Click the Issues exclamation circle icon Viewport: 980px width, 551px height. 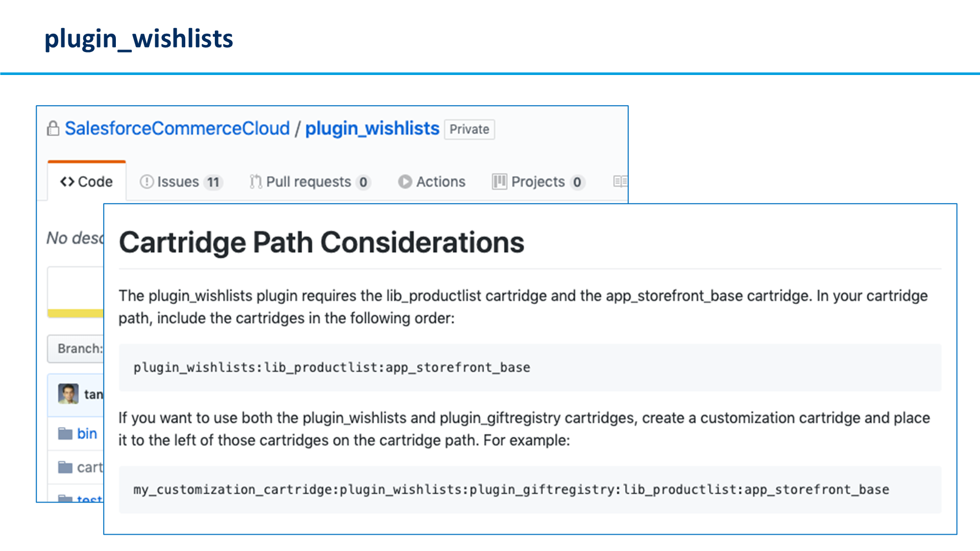(x=146, y=182)
